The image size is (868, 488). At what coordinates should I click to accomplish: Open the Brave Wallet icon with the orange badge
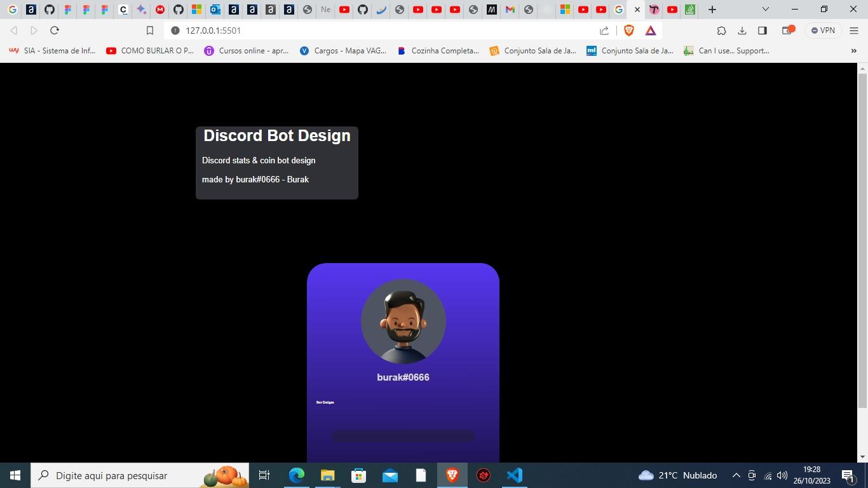788,30
